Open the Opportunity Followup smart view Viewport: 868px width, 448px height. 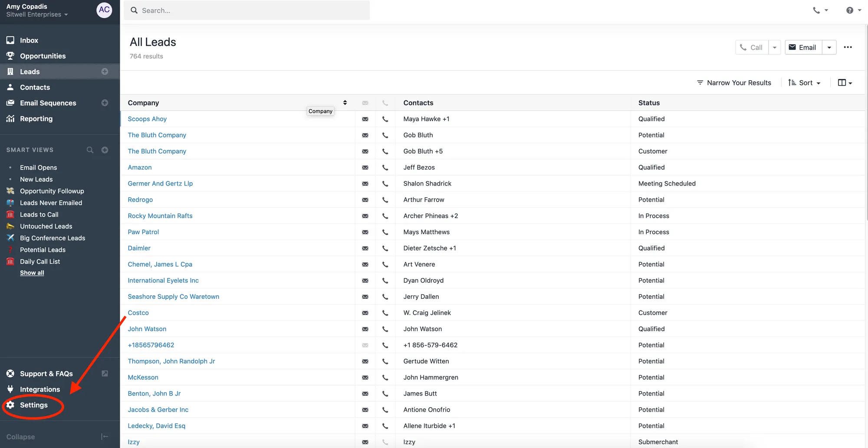[52, 191]
